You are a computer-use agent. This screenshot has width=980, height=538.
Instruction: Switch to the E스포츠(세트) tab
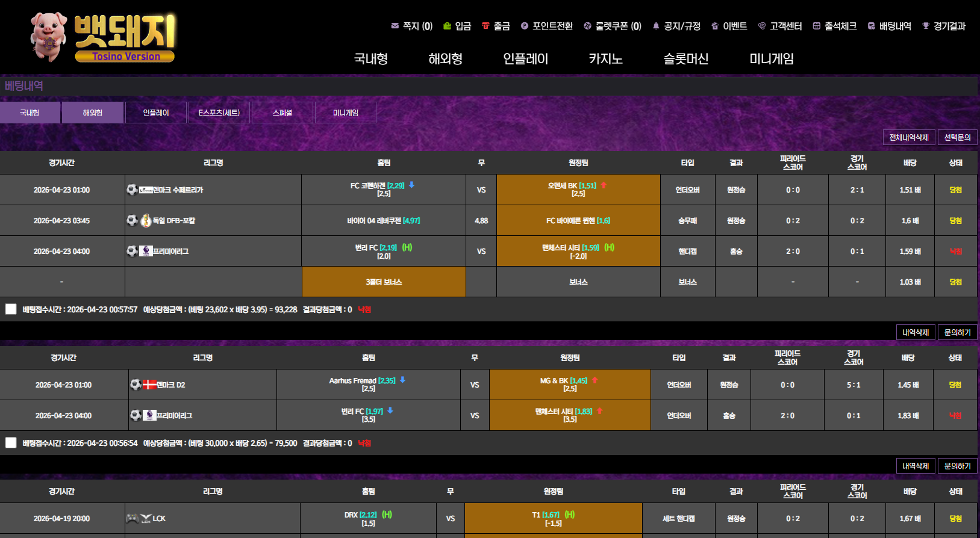coord(219,113)
